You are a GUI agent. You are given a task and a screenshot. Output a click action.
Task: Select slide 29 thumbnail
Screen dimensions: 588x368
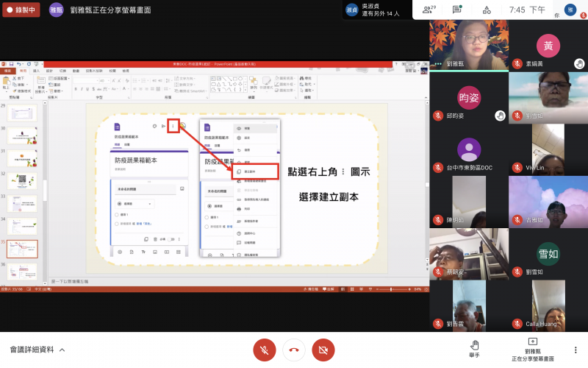click(x=22, y=113)
